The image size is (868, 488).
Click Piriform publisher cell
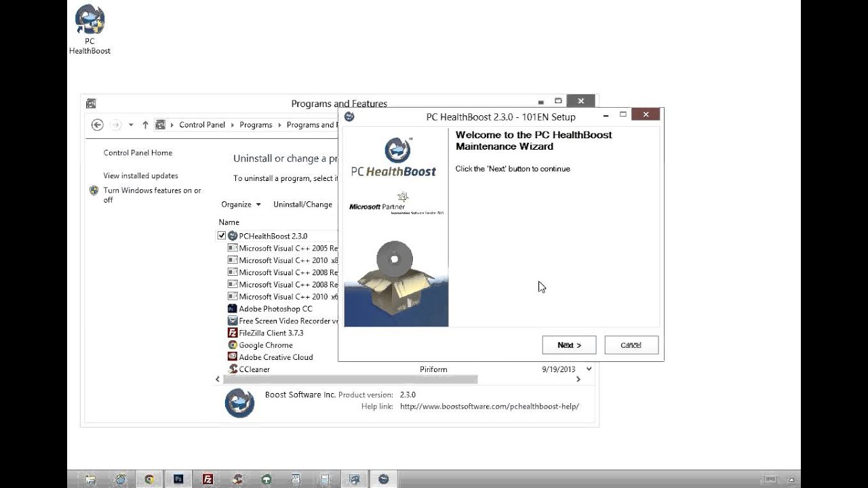(x=433, y=369)
